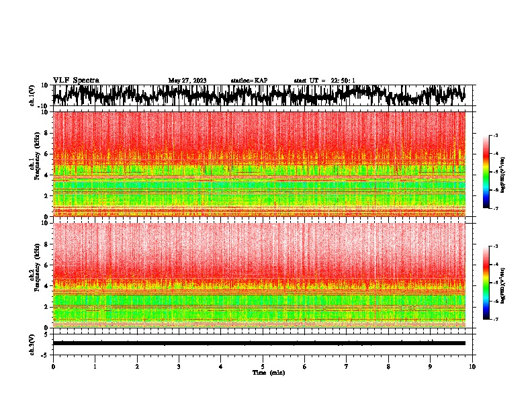This screenshot has height=411, width=532.
Task: Click the "-3" label on ch.2 color bar
Action: point(495,246)
